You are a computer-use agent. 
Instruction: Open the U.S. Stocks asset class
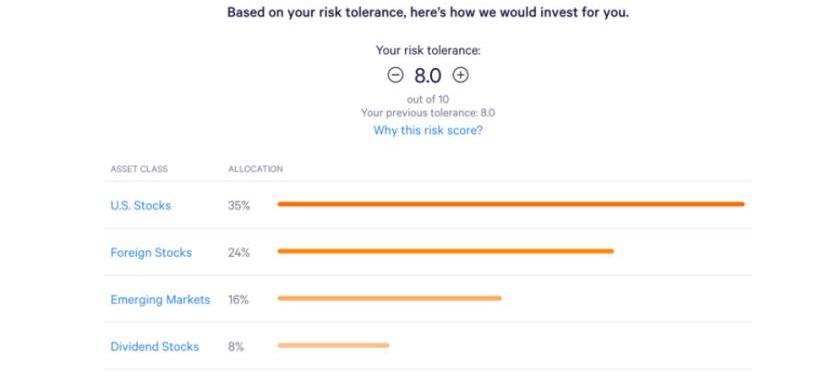[140, 206]
